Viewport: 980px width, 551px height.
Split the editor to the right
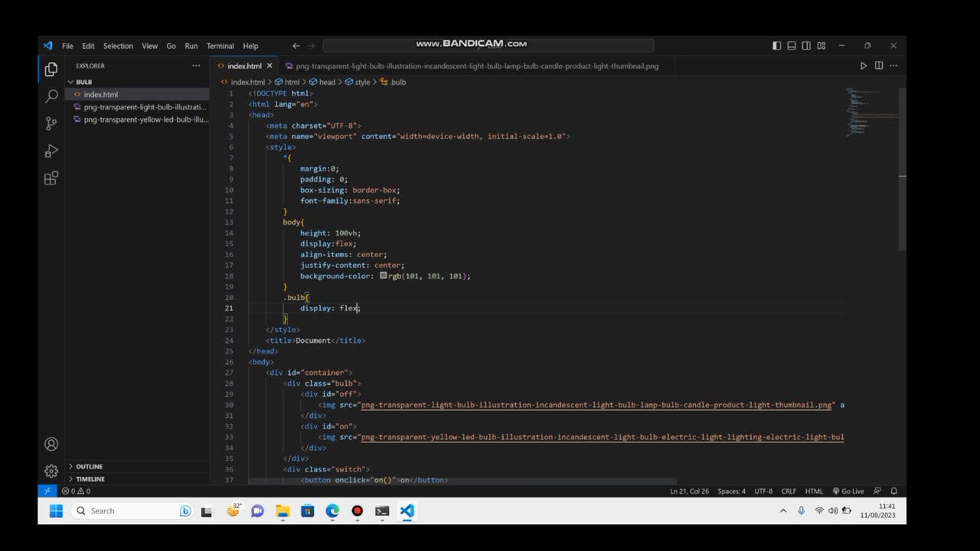879,66
